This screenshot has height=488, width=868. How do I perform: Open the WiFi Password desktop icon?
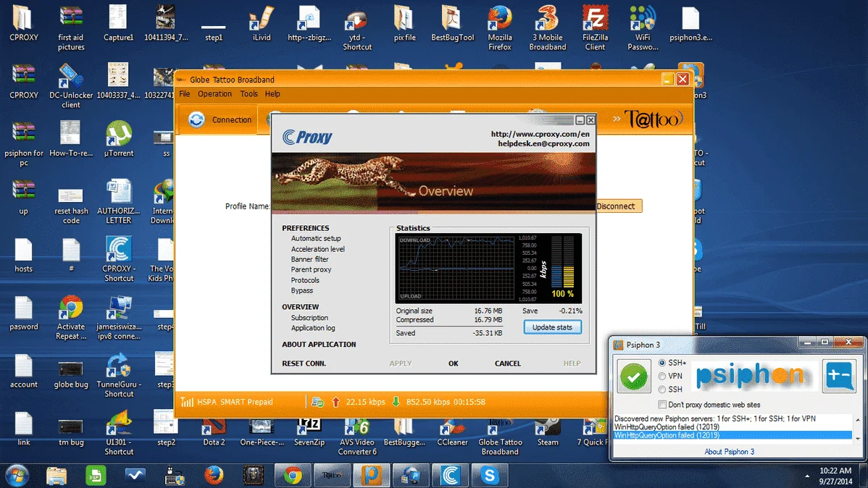click(x=643, y=27)
